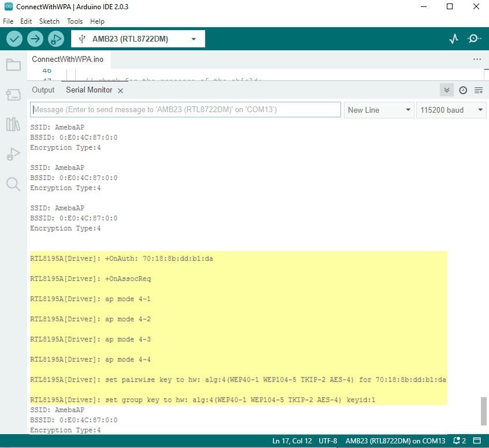Click the 'ap mode 4-3' log line

pyautogui.click(x=90, y=339)
